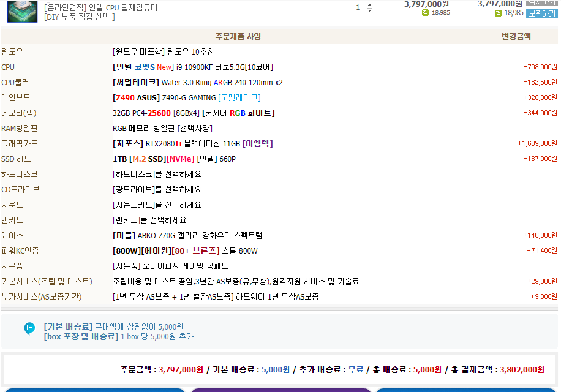561x392 pixels.
Task: Click the i9 10900KF CPU specification
Action: (193, 67)
